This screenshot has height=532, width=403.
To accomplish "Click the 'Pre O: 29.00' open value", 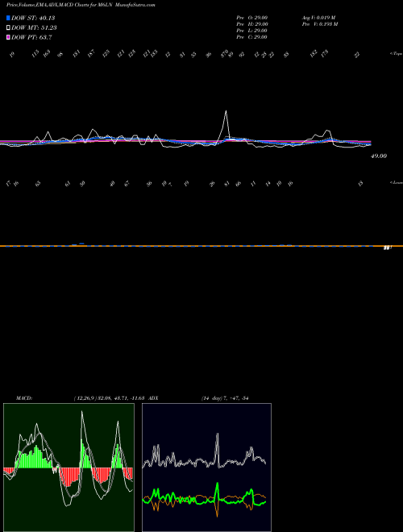I will click(x=252, y=18).
